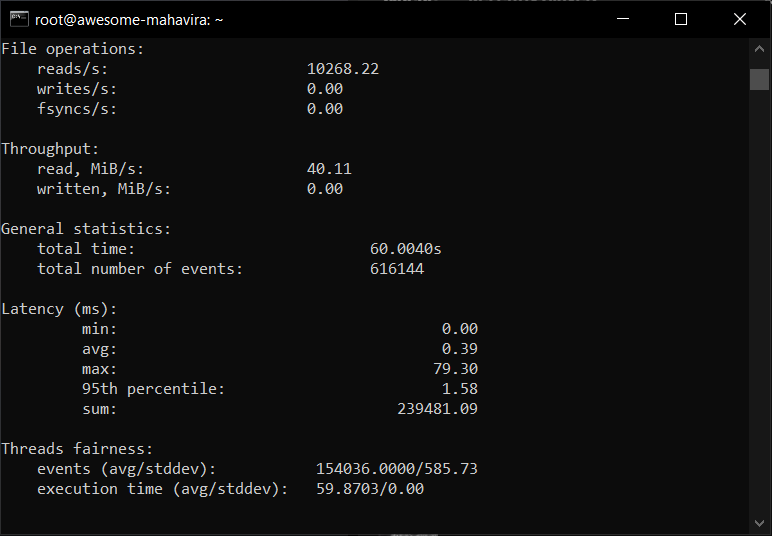Click the terminal icon in the title bar
772x536 pixels.
coord(17,19)
